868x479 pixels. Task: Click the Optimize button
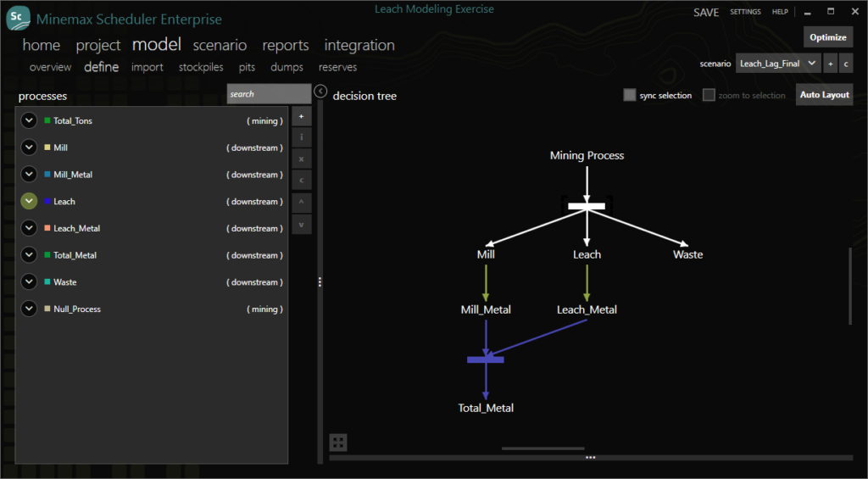click(x=827, y=37)
